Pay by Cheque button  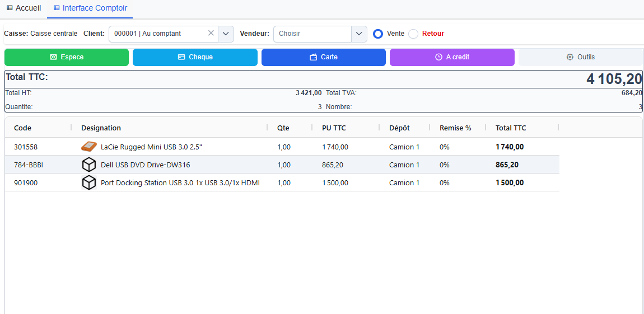pyautogui.click(x=195, y=57)
